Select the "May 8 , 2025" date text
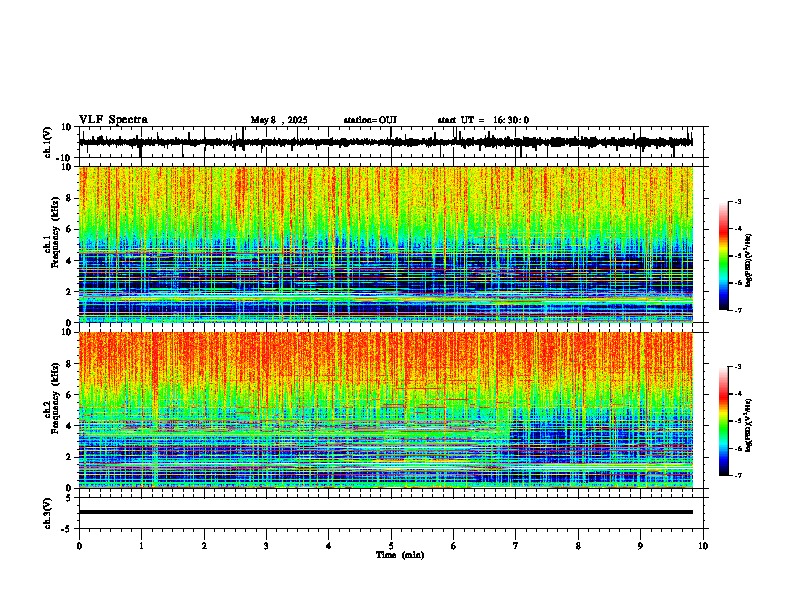The width and height of the screenshot is (792, 612). point(279,120)
